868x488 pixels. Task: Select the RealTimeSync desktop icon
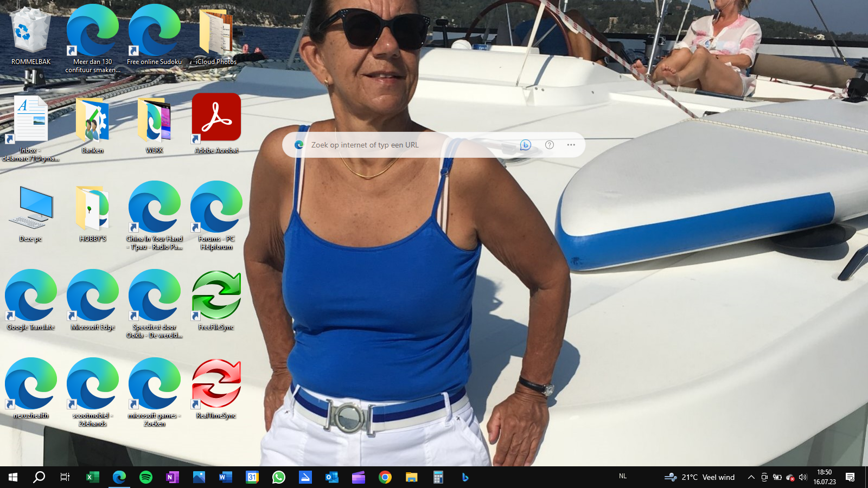coord(216,388)
